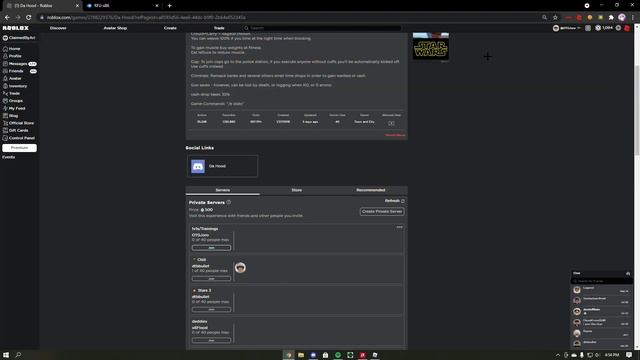Open the browser extensions puzzle icon
Screen dimensions: 640x360
[611, 18]
